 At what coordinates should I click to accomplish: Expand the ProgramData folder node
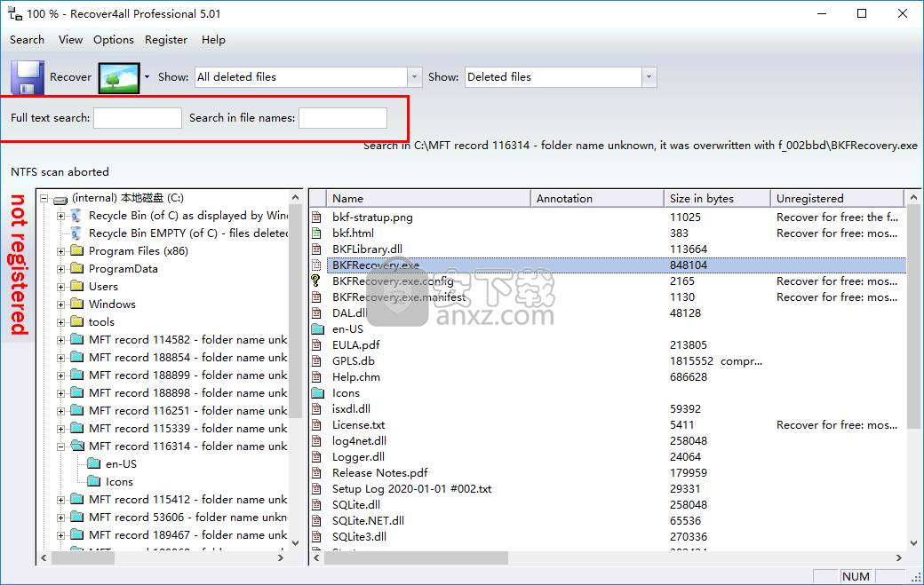(60, 269)
